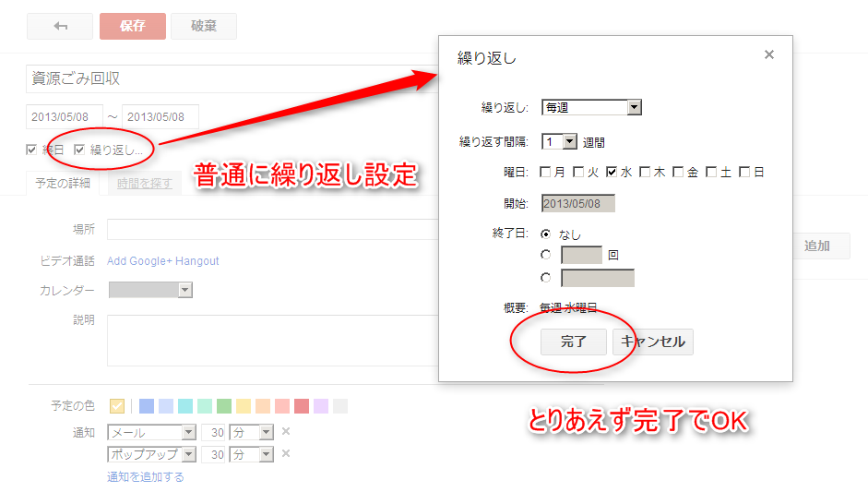Screen dimensions: 868x492
Task: Open the メール notification type dropdown
Action: (151, 432)
